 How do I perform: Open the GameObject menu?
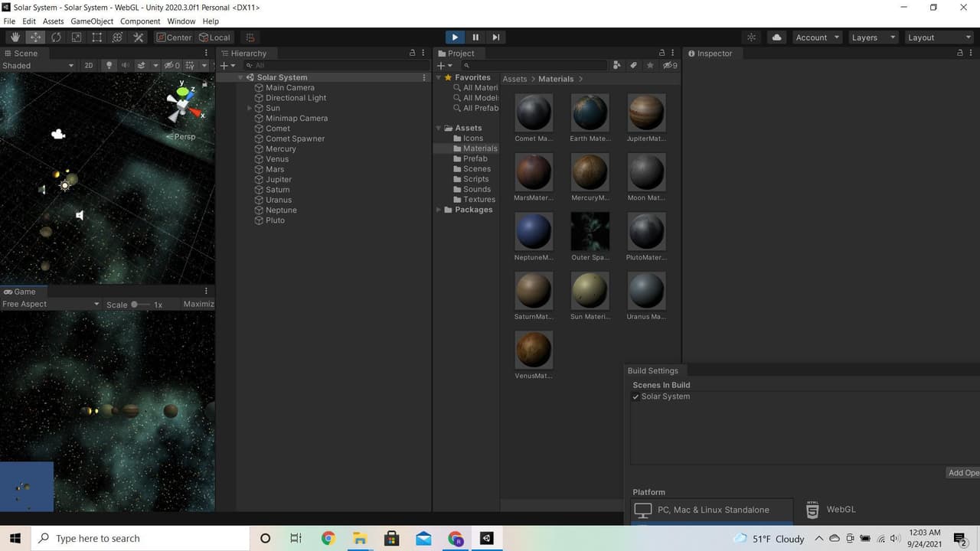point(92,21)
